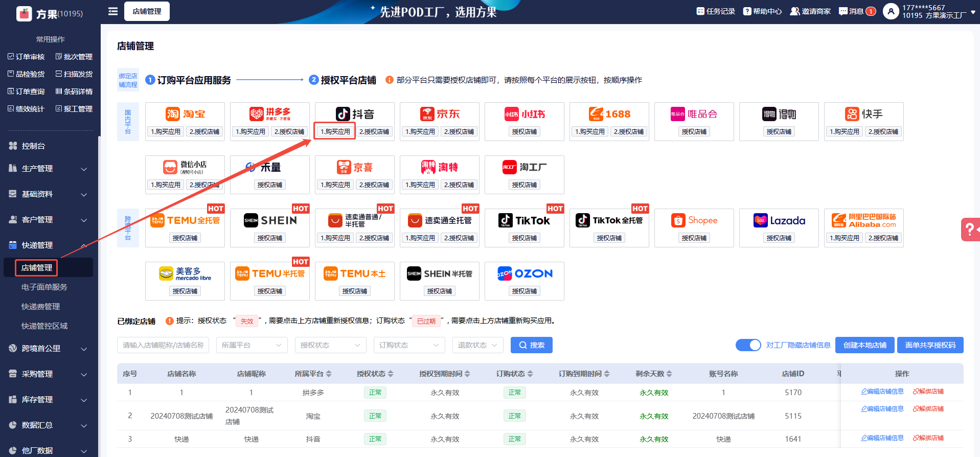The height and width of the screenshot is (457, 980).
Task: Open 扫描发货 shortcut
Action: click(x=74, y=74)
